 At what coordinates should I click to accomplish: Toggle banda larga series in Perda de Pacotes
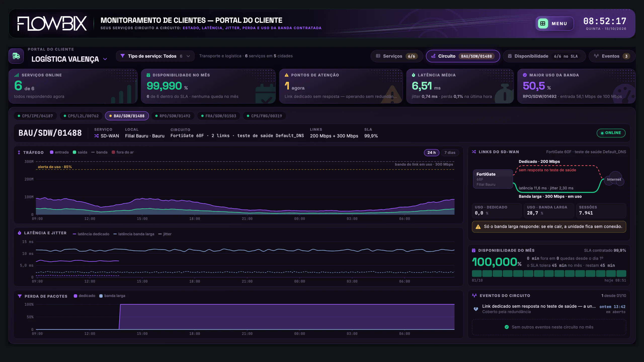tap(112, 296)
